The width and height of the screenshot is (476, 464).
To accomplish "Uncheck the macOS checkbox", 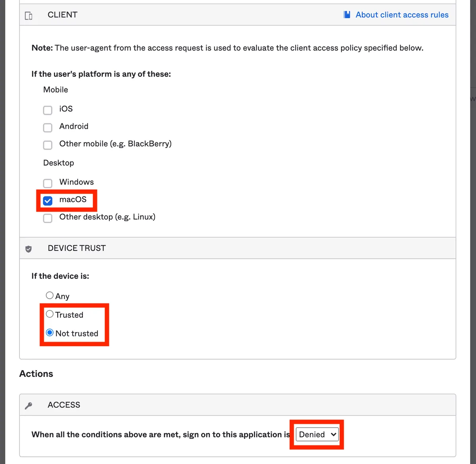I will tap(48, 201).
